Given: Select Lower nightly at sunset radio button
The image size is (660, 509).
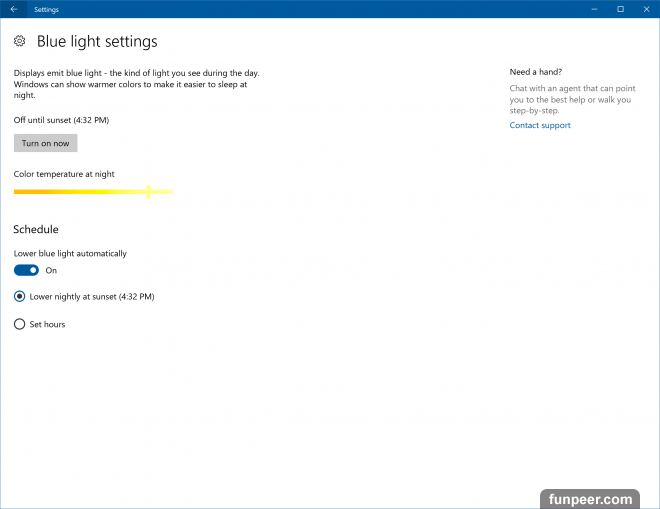Looking at the screenshot, I should pyautogui.click(x=20, y=296).
